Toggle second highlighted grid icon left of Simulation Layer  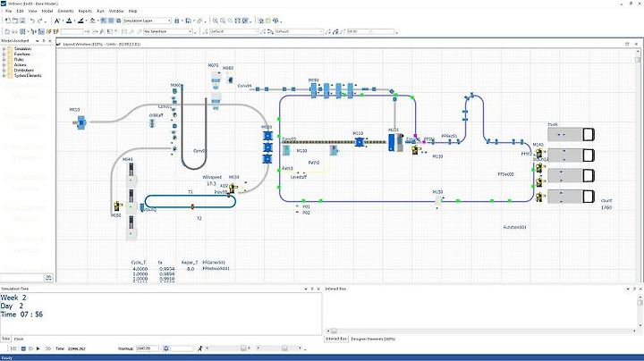coord(111,21)
